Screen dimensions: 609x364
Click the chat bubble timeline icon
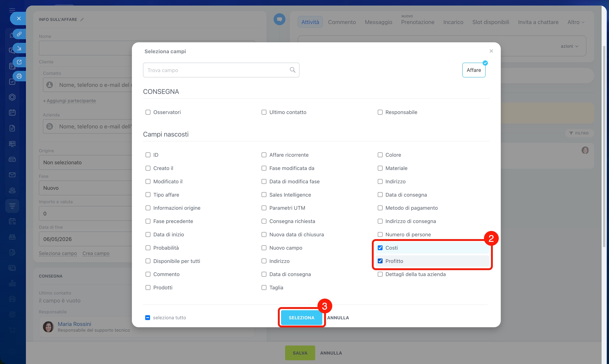[279, 19]
